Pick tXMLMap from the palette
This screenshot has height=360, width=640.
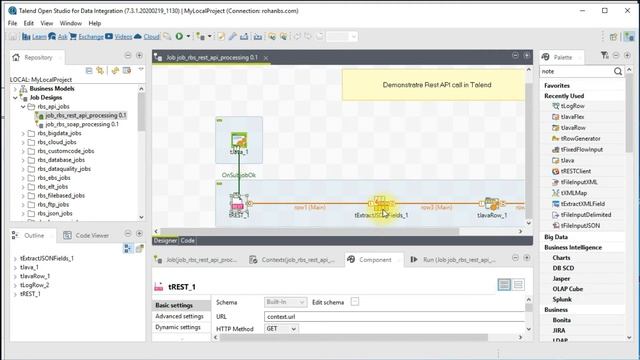pos(569,193)
